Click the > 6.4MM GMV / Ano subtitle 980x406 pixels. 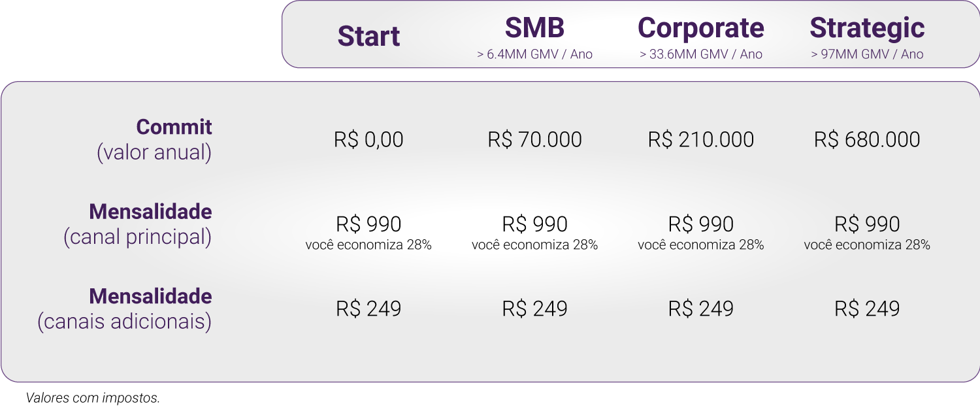[534, 54]
